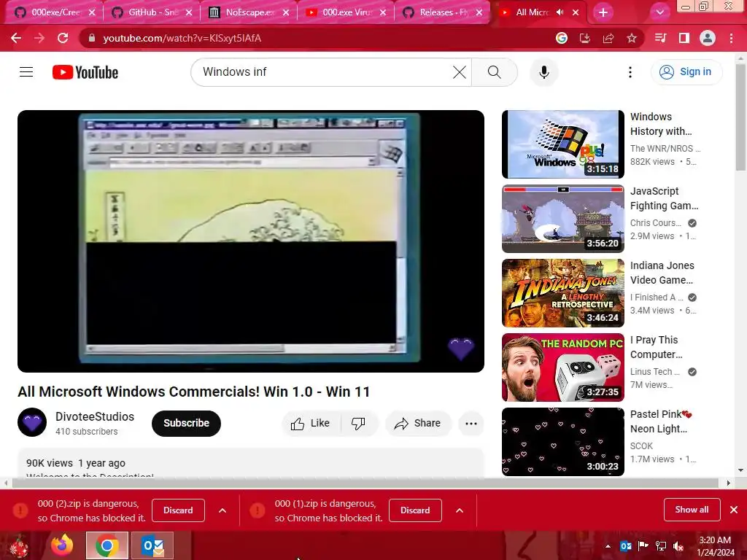The image size is (747, 560).
Task: Dislike the video with thumbs-down
Action: click(x=358, y=424)
